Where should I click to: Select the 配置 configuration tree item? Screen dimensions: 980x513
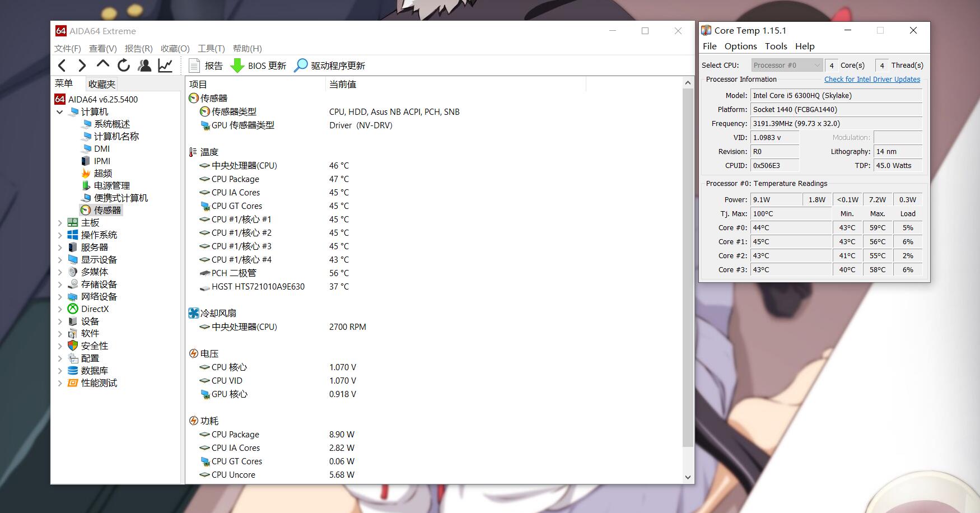pyautogui.click(x=90, y=358)
